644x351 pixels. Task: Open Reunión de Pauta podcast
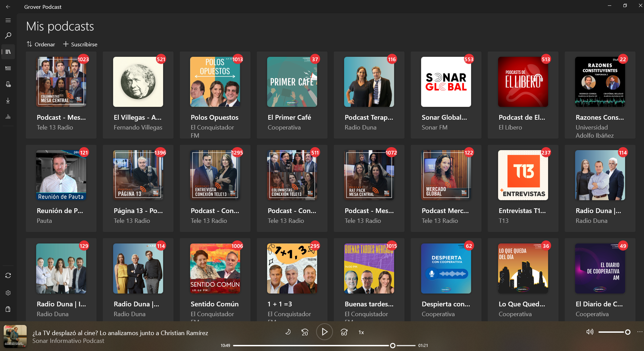(x=61, y=188)
